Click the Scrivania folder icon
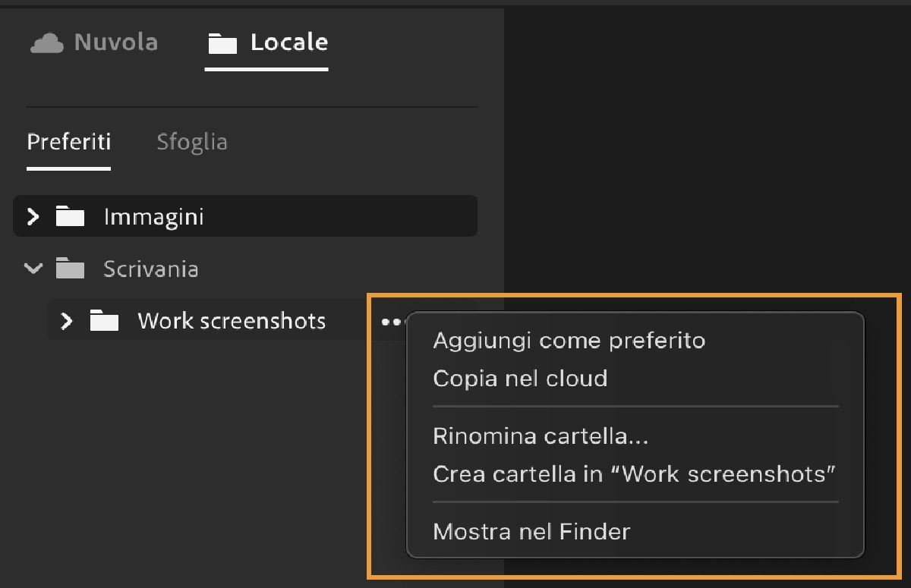The height and width of the screenshot is (588, 911). tap(69, 269)
